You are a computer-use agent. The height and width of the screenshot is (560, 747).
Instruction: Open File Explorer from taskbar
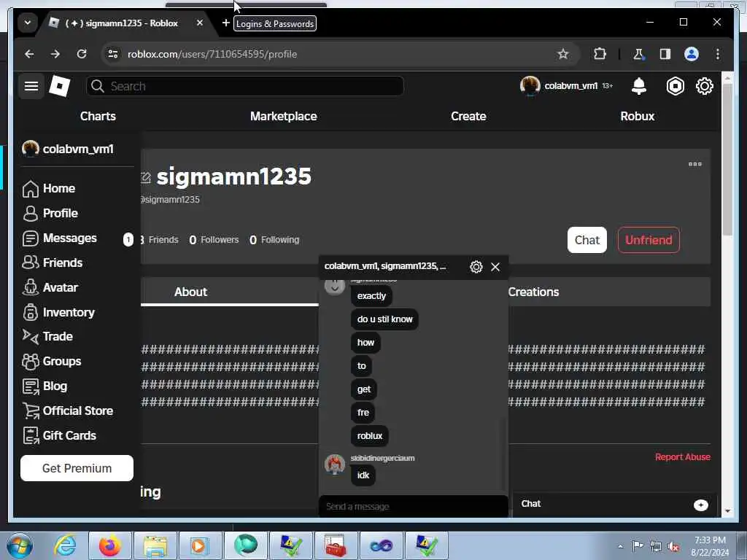155,545
